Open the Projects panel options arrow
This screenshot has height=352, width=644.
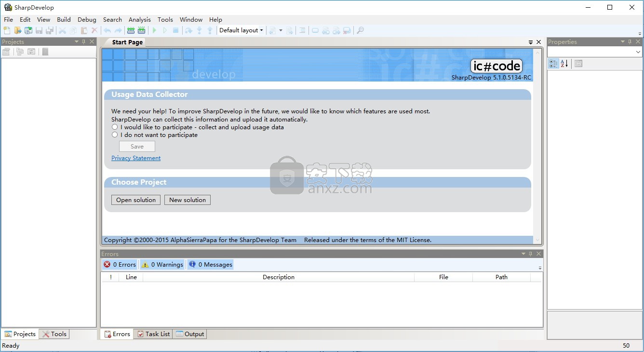pos(76,42)
